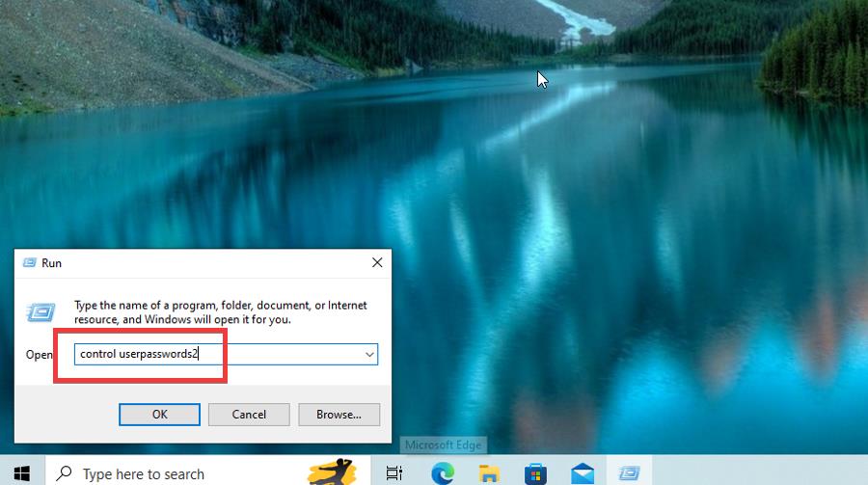Close the Run dialog window
This screenshot has height=485, width=868.
[x=377, y=262]
